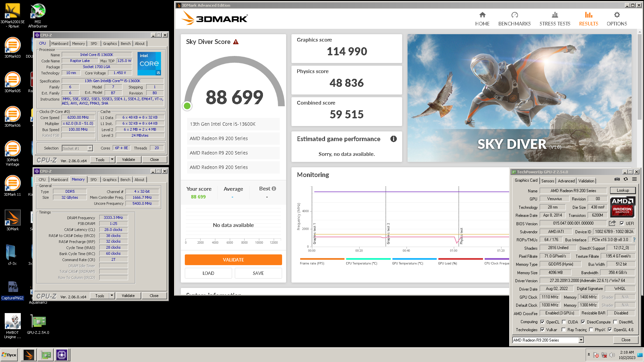Toggle the DirectML checkbox in GPU-Z

pyautogui.click(x=615, y=322)
